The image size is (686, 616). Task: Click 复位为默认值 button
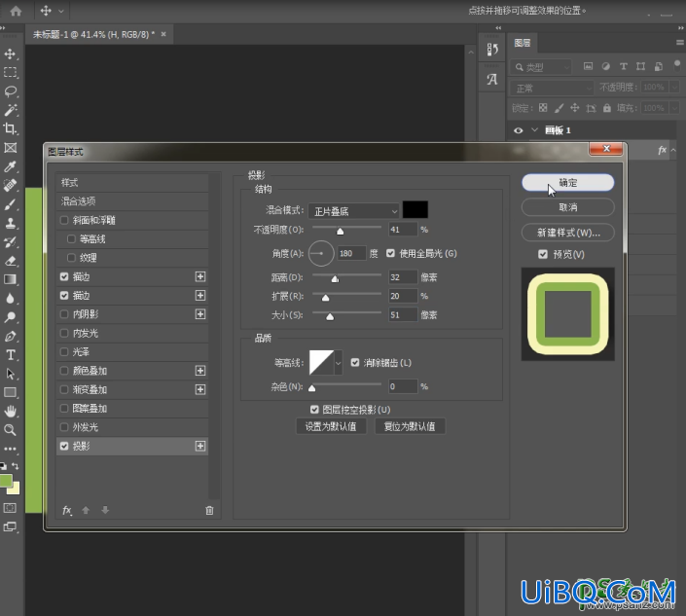pos(410,426)
